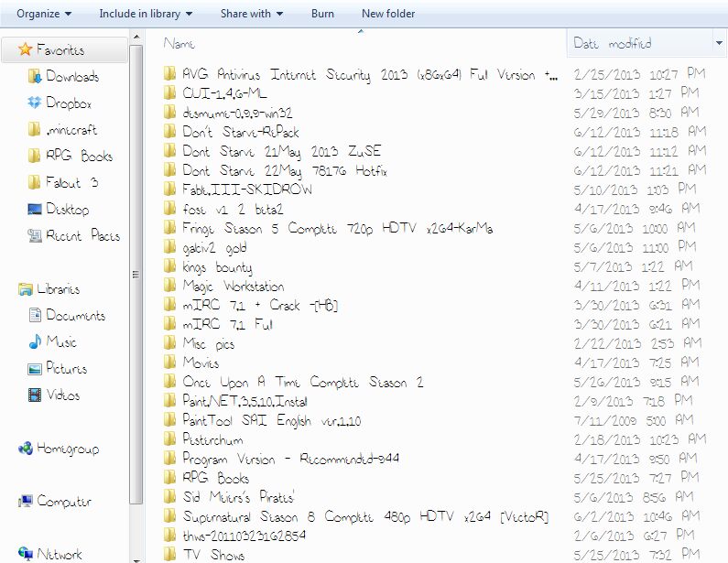The image size is (728, 563).
Task: Open the Pictures library icon
Action: coord(35,369)
